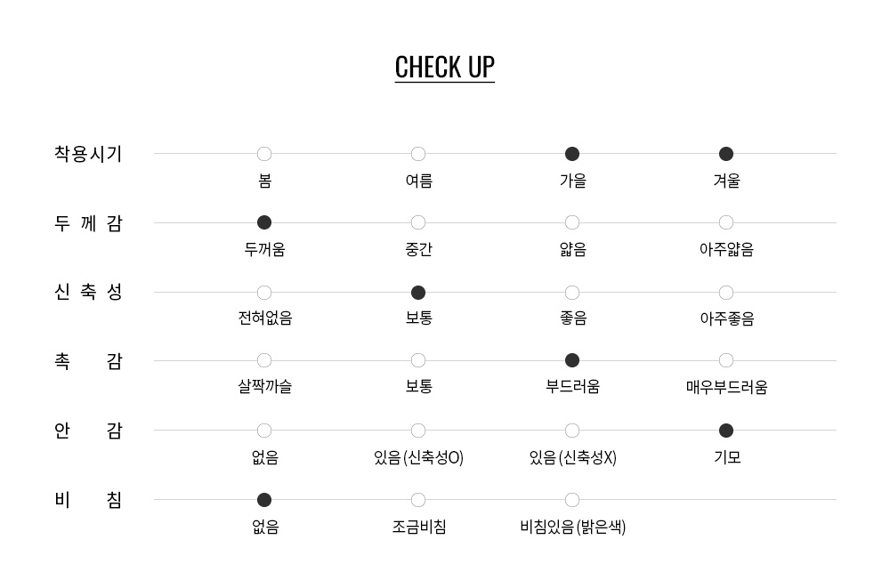Screen dimensions: 890x588
Task: Choose the 비침있음(밝은색) circle
Action: 572,500
